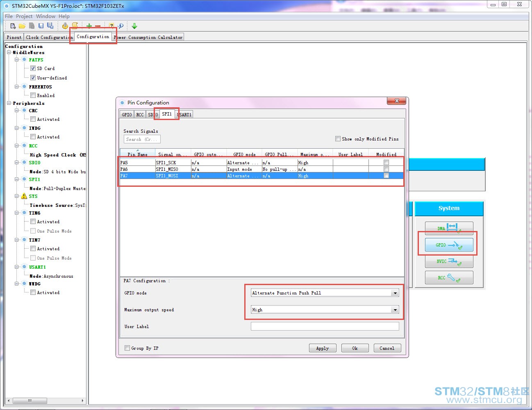Check the CRC Activated checkbox
This screenshot has width=532, height=410.
coord(33,119)
